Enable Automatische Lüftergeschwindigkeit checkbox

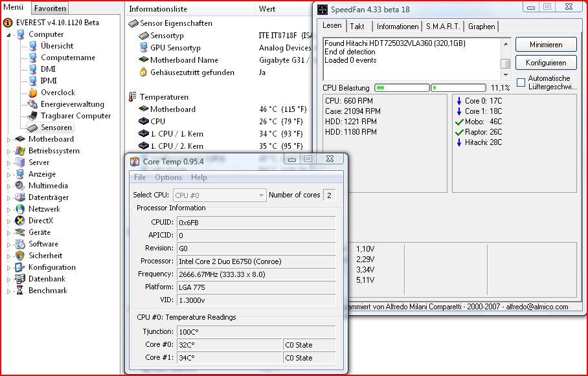pyautogui.click(x=521, y=82)
